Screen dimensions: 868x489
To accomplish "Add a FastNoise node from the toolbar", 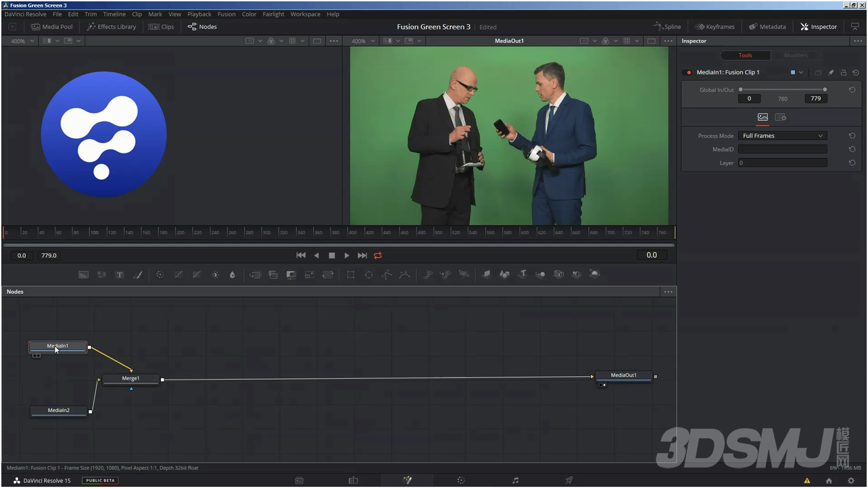I will point(101,275).
